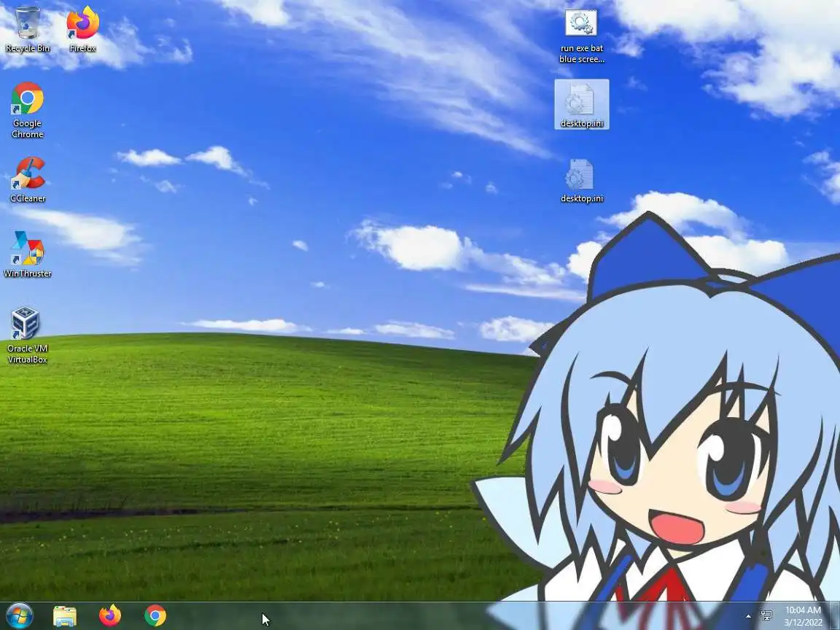Select the Oracle VM VirtualBox shortcut

(27, 335)
